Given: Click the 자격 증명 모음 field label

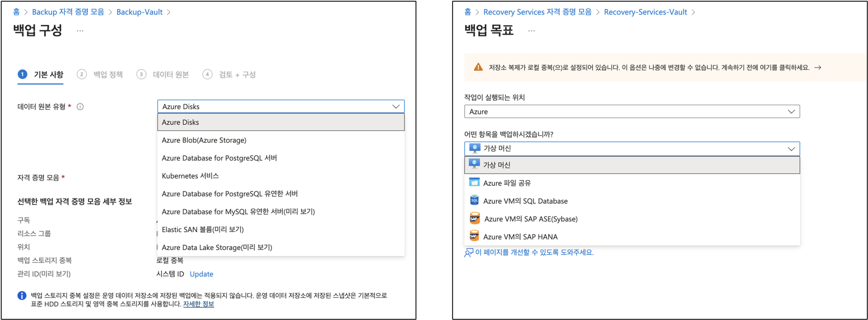Looking at the screenshot, I should [x=39, y=177].
